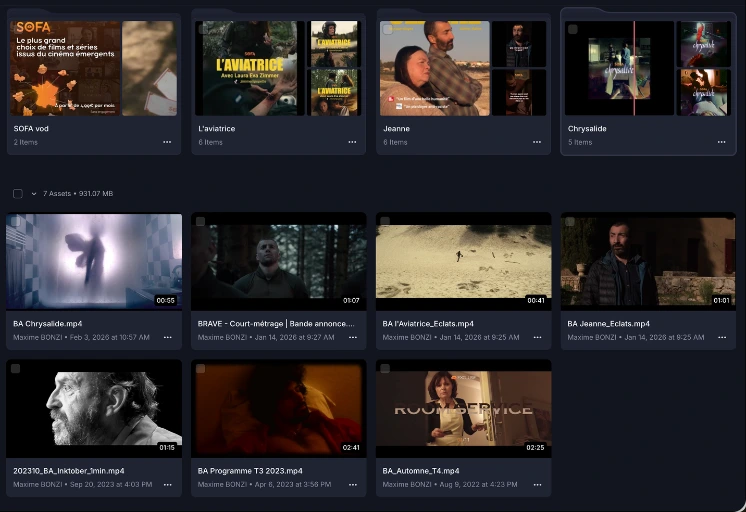The width and height of the screenshot is (746, 512).
Task: Open more options for BA_Automne_T4.mp4
Action: 537,484
